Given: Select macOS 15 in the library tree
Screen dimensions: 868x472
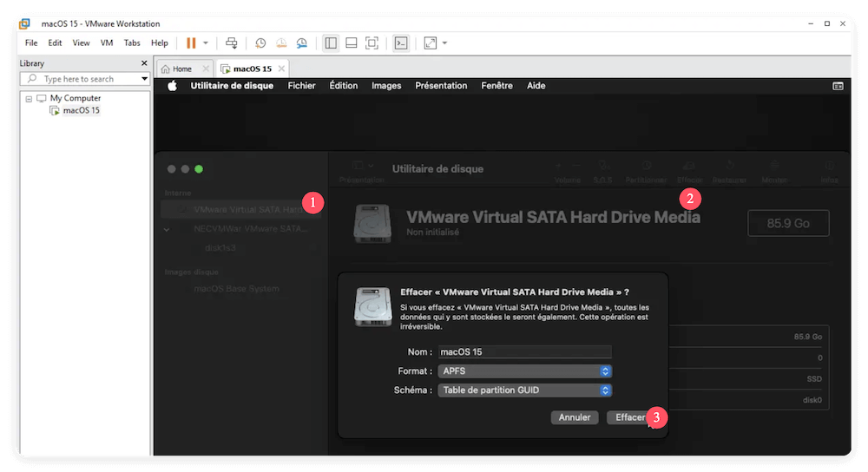Looking at the screenshot, I should coord(81,110).
